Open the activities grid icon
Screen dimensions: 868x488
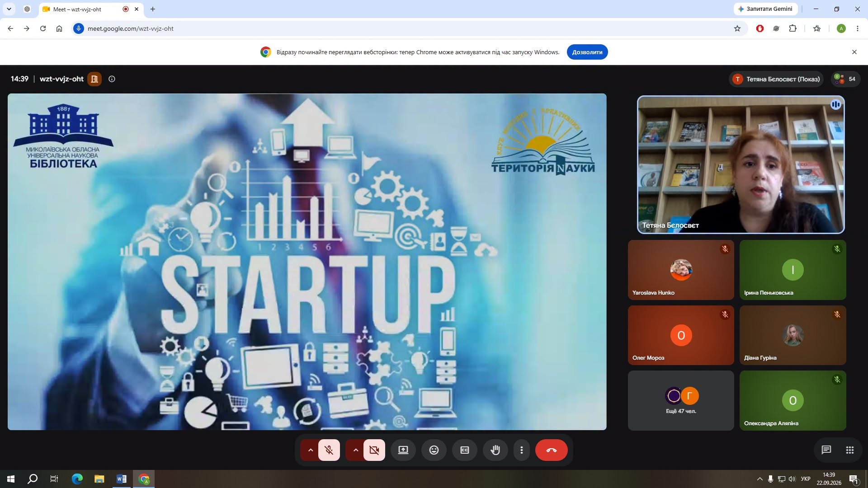point(849,450)
